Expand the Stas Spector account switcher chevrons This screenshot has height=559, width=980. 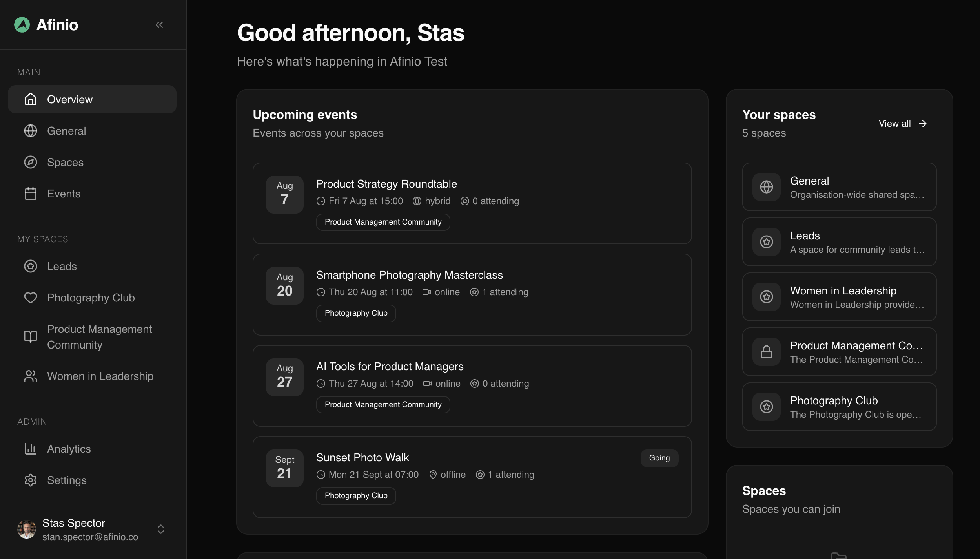click(x=161, y=529)
